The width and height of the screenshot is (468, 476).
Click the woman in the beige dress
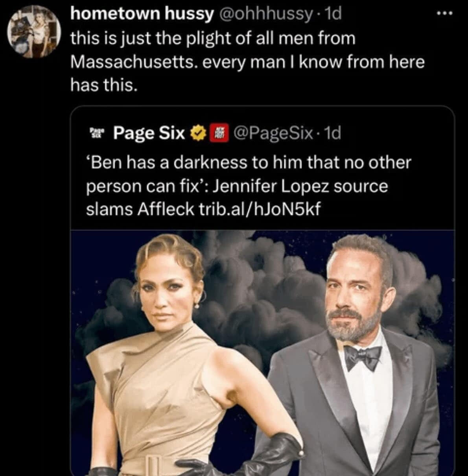(165, 354)
